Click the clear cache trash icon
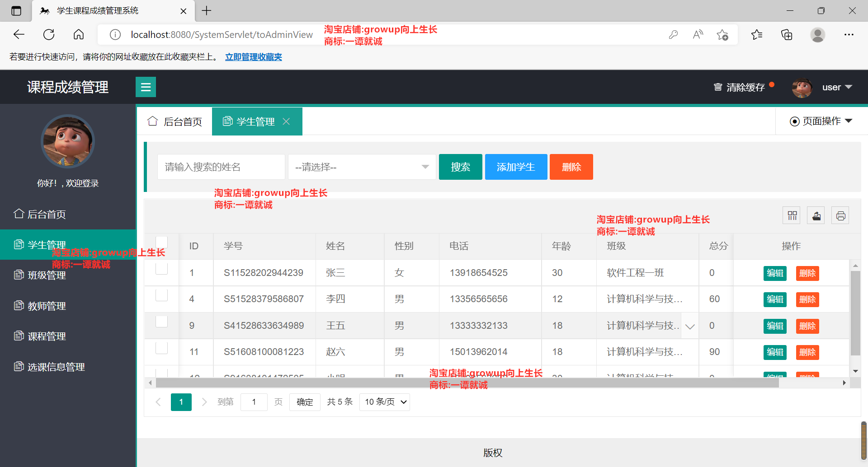The height and width of the screenshot is (467, 868). tap(718, 87)
